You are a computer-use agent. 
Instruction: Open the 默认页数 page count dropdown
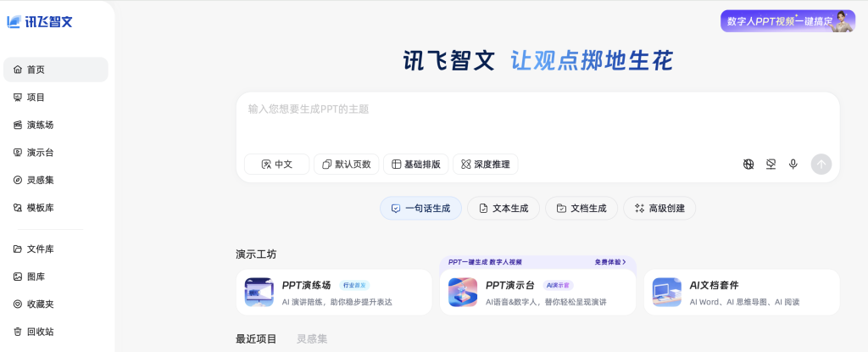(x=346, y=165)
